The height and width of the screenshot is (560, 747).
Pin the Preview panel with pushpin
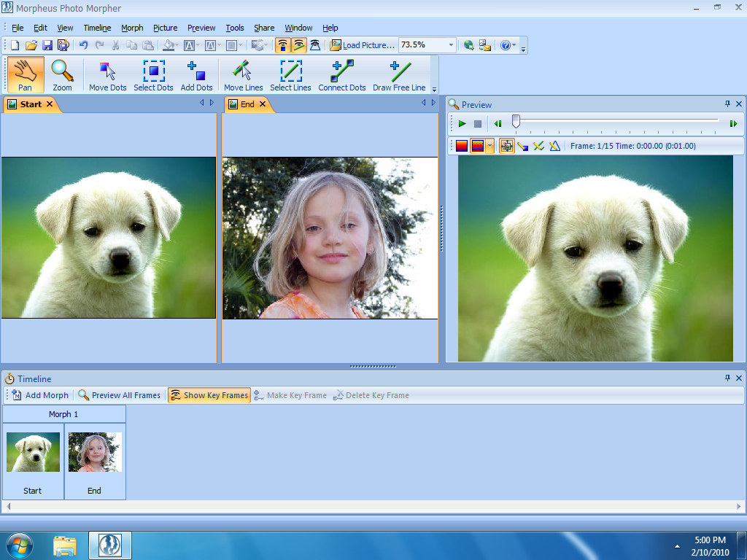click(x=727, y=104)
